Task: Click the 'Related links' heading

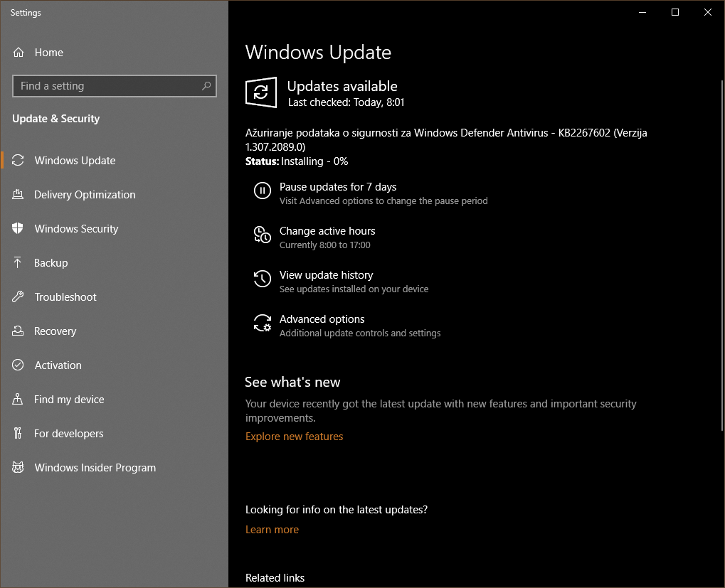Action: pos(275,578)
